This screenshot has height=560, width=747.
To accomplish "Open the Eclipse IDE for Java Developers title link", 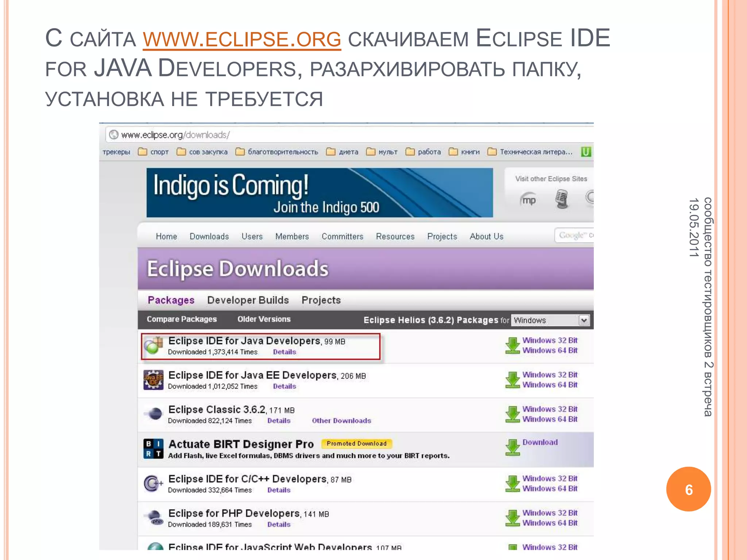I will 244,341.
